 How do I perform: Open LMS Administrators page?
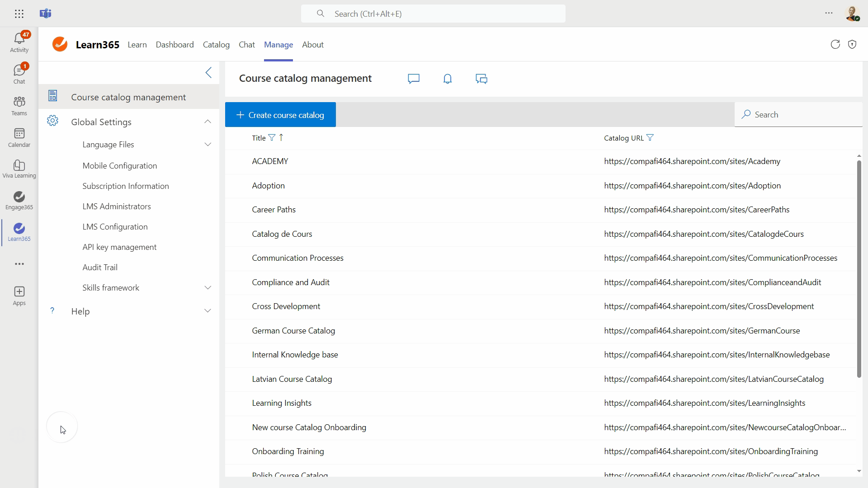tap(117, 206)
